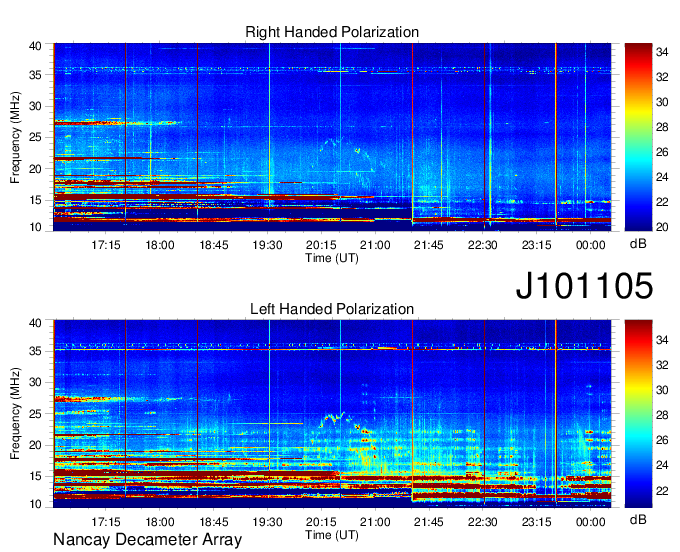
Task: Click the 19:30 time tick on Left Handed plot
Action: [268, 522]
